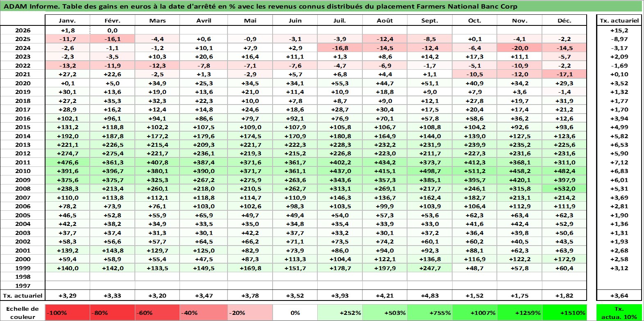Click the +4,83 September actuarial rate

pos(430,296)
